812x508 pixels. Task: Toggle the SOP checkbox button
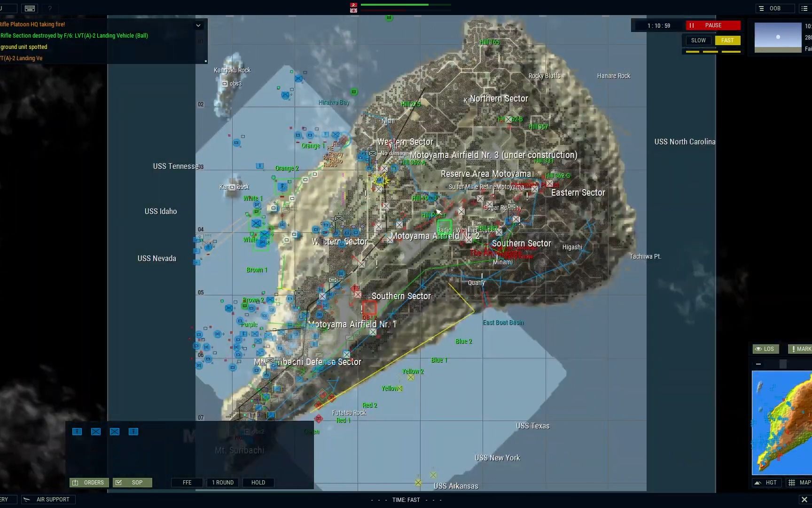[x=132, y=483]
